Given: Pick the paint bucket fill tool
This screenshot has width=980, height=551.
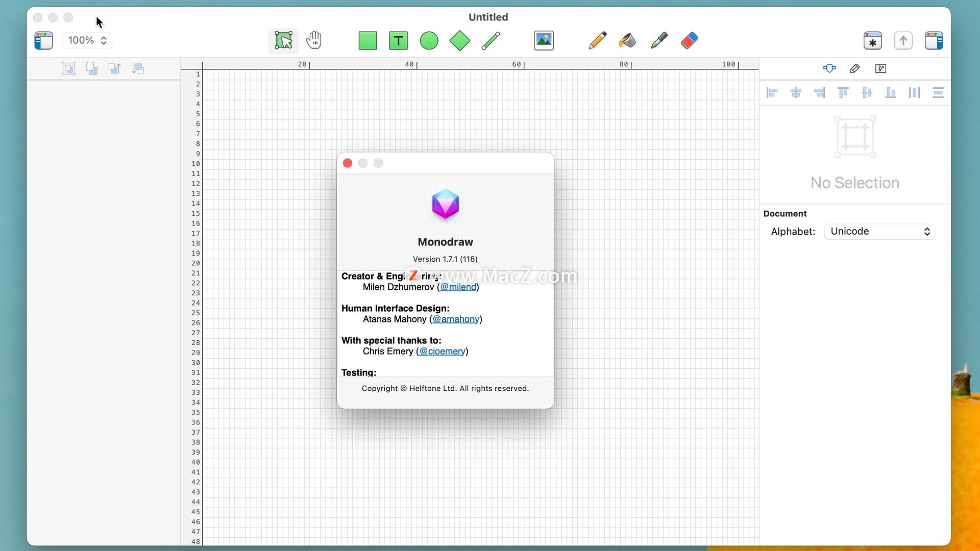Looking at the screenshot, I should (627, 40).
